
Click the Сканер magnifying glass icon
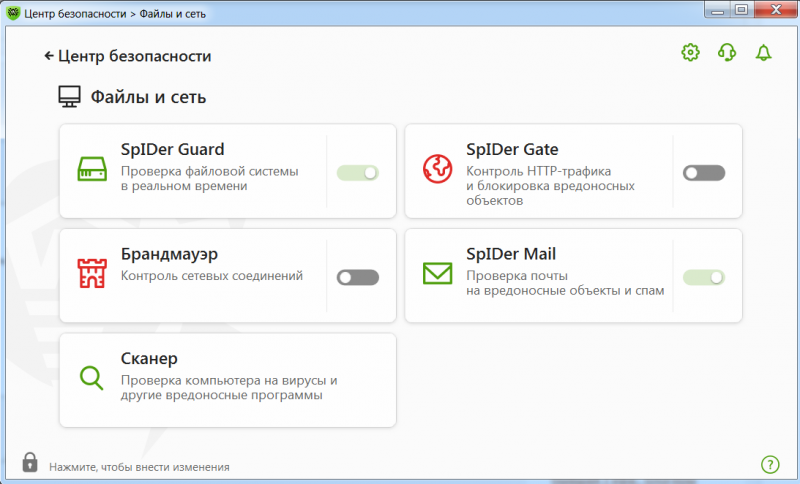[x=92, y=378]
